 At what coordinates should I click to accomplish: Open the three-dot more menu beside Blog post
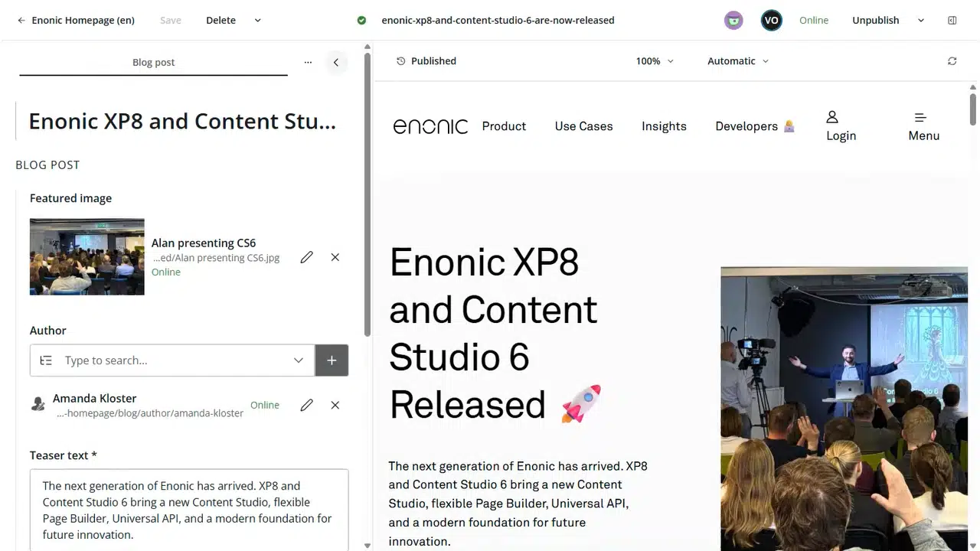(x=308, y=63)
